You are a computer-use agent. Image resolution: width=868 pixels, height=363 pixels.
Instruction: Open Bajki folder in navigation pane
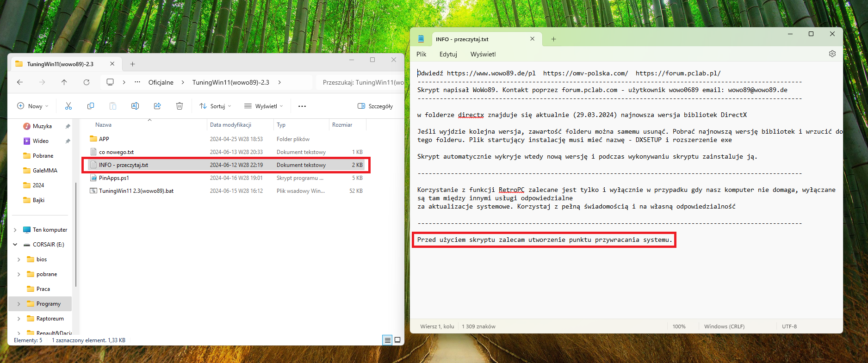[39, 200]
